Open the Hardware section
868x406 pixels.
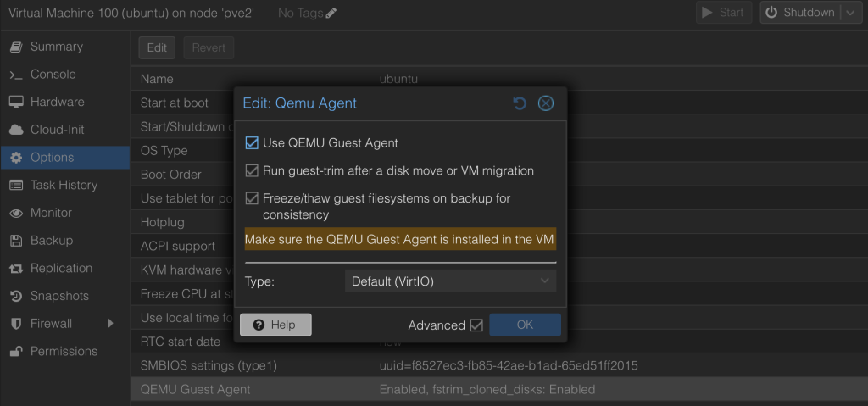click(x=57, y=102)
